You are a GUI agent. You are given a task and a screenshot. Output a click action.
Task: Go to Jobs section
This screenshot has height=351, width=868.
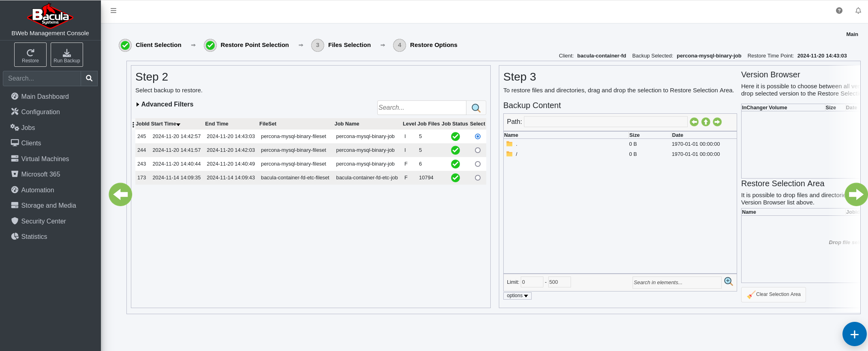(28, 128)
